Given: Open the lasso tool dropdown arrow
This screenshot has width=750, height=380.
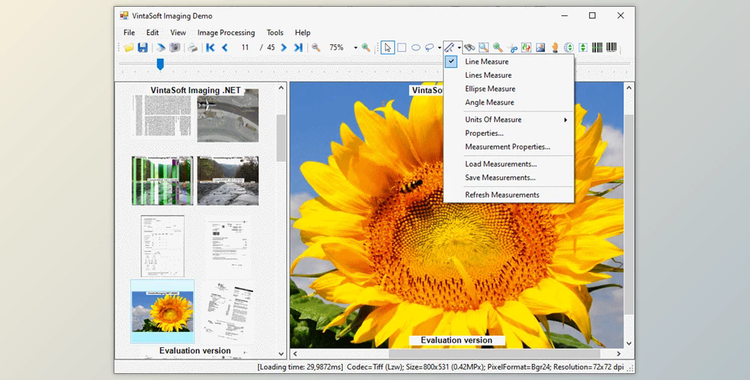Looking at the screenshot, I should 439,48.
